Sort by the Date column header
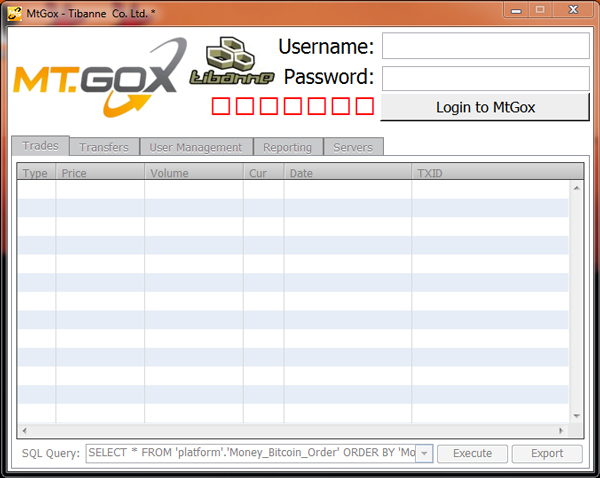Viewport: 600px width, 478px height. (348, 172)
